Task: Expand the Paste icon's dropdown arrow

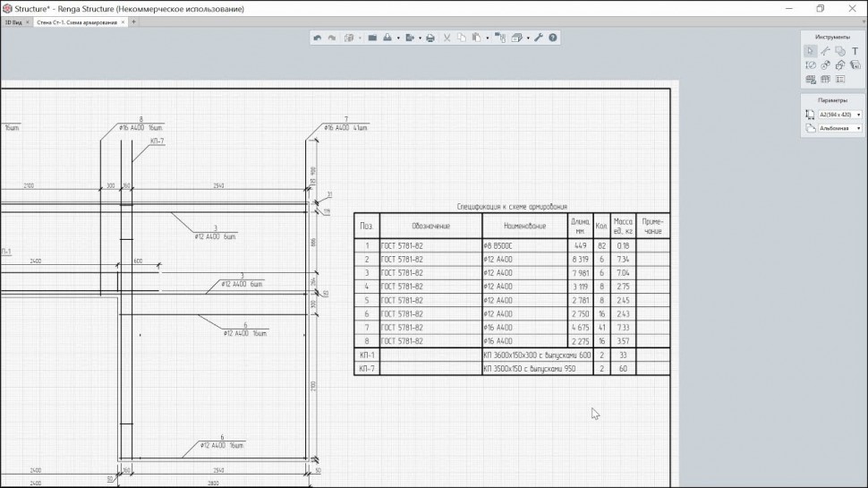Action: coord(487,39)
